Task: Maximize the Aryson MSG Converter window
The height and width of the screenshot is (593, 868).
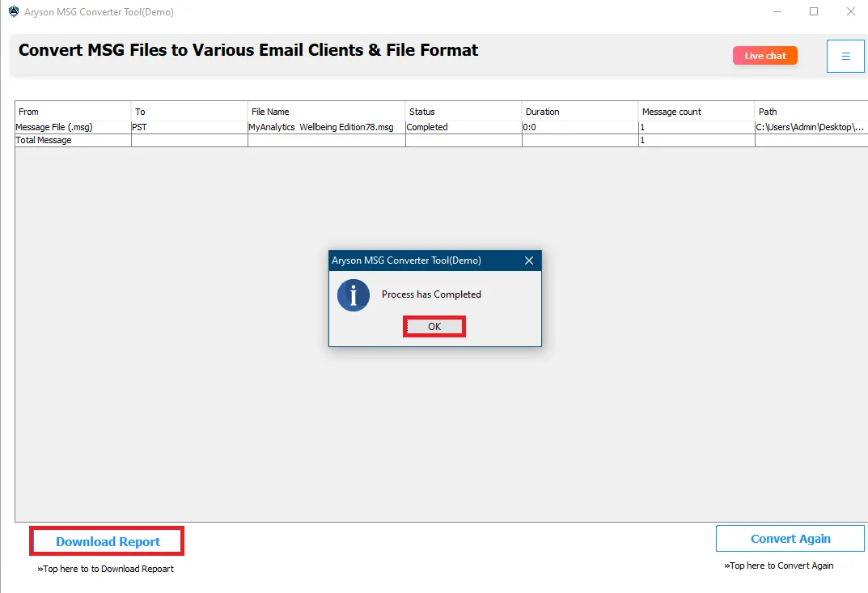Action: pyautogui.click(x=814, y=11)
